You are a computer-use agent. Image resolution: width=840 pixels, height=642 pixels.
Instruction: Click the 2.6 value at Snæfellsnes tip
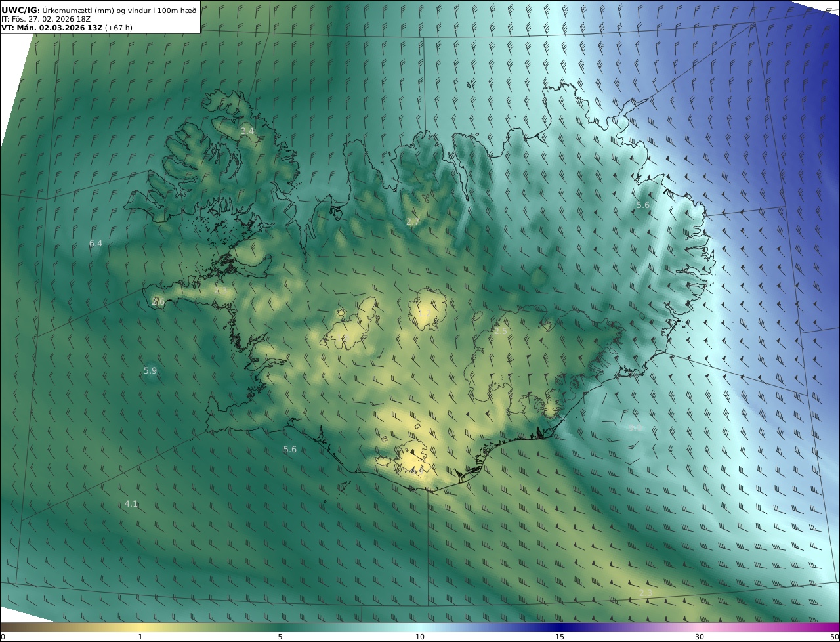pos(158,302)
